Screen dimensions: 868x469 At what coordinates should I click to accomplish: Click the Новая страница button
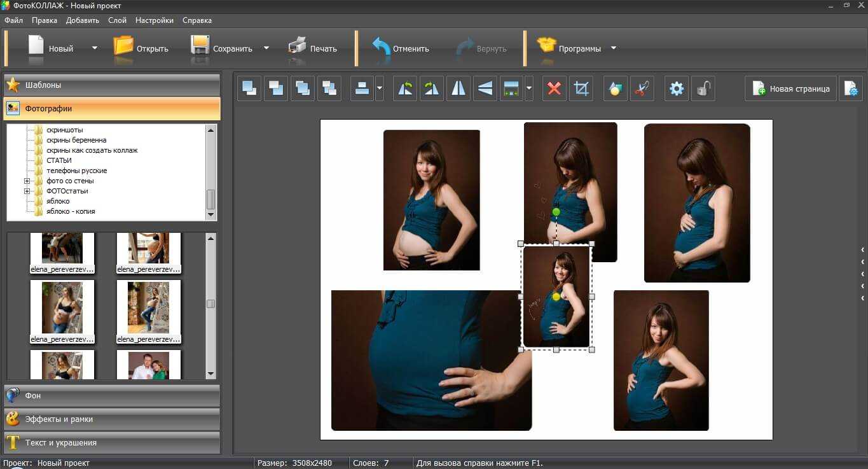tap(791, 89)
